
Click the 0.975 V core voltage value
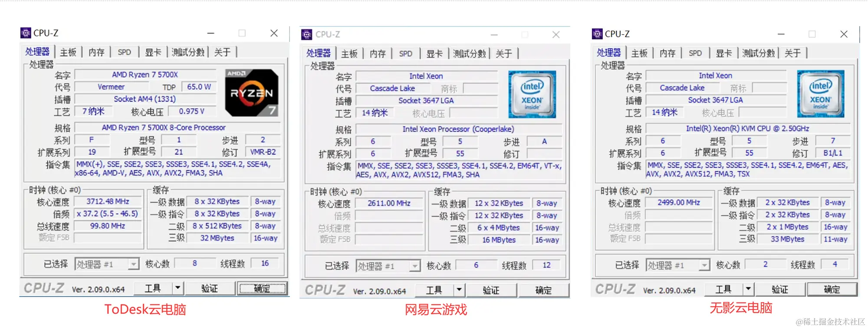(191, 111)
